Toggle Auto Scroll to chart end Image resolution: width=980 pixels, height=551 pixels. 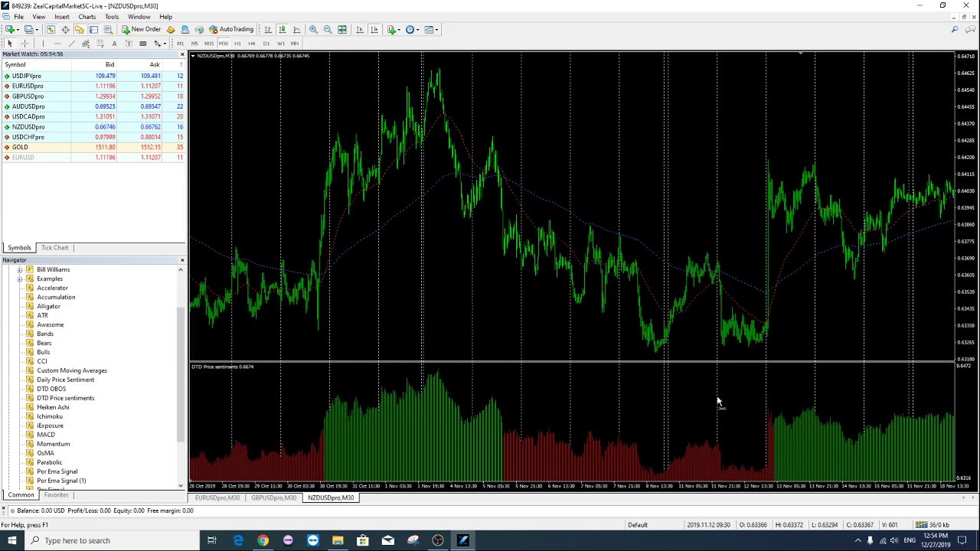(359, 29)
